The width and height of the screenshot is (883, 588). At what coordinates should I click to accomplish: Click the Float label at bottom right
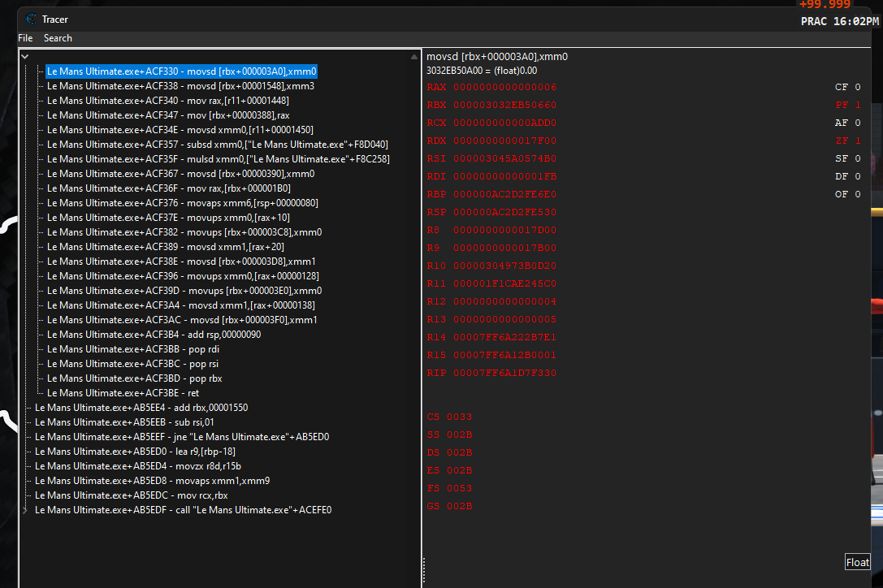pos(857,562)
